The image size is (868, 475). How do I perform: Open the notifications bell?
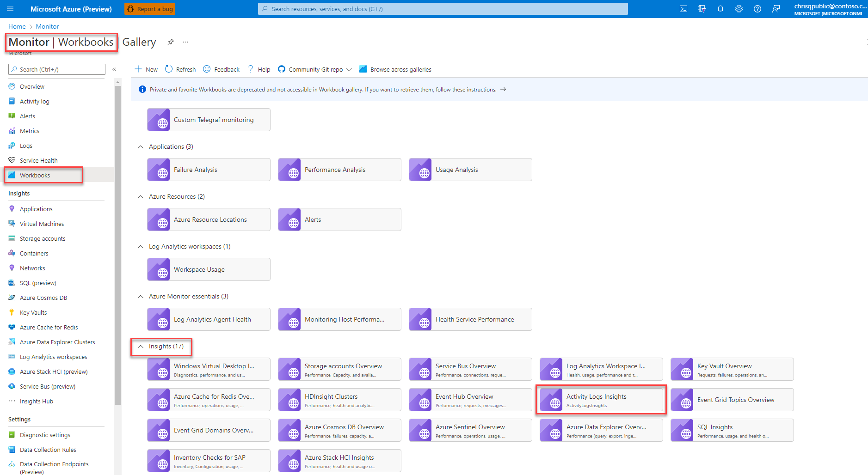[720, 9]
